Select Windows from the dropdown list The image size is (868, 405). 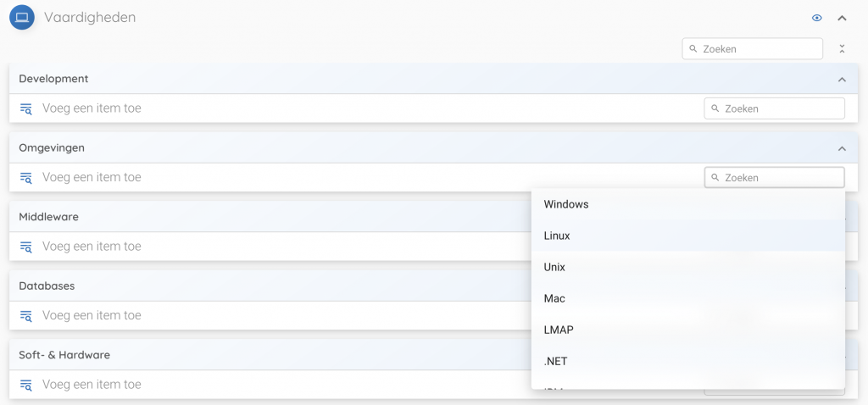(566, 204)
